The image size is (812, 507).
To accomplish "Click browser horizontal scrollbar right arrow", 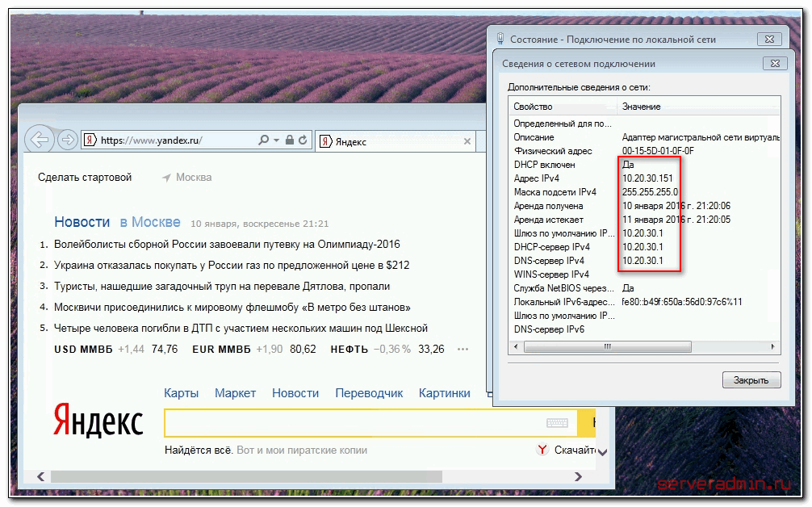I will click(579, 476).
